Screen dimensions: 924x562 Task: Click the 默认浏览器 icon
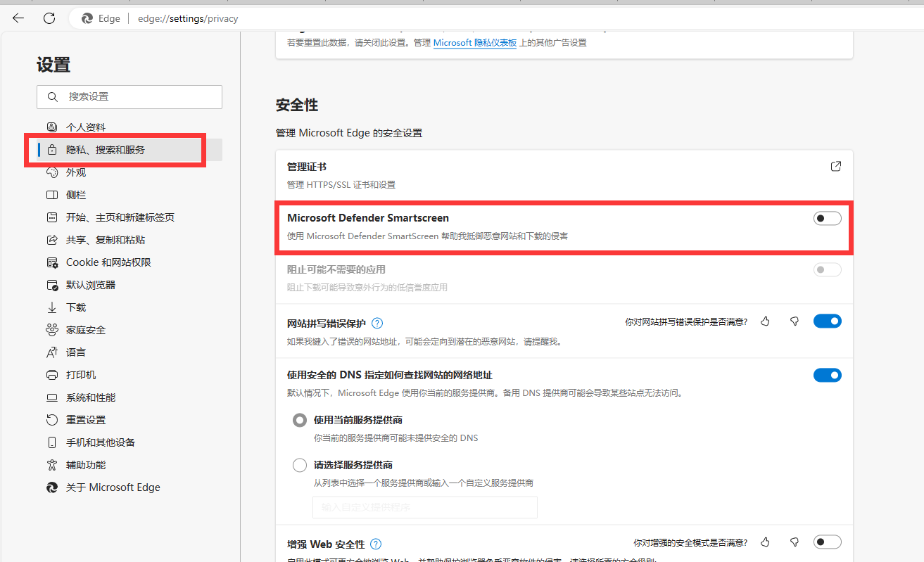(x=51, y=285)
